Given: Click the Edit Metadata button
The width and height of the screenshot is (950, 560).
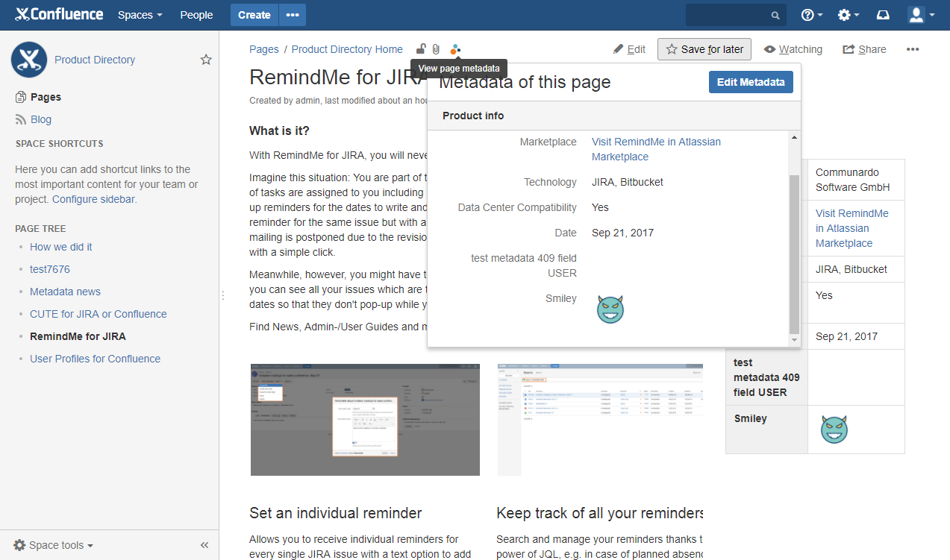Looking at the screenshot, I should (x=751, y=82).
